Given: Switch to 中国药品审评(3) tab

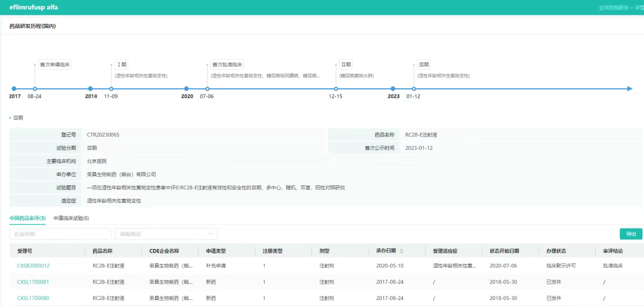Looking at the screenshot, I should pyautogui.click(x=27, y=218).
